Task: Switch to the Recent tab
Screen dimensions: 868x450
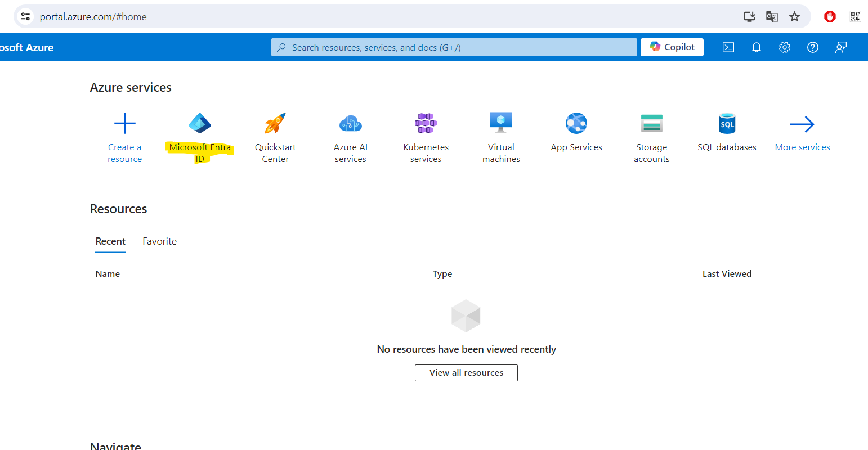Action: click(x=110, y=241)
